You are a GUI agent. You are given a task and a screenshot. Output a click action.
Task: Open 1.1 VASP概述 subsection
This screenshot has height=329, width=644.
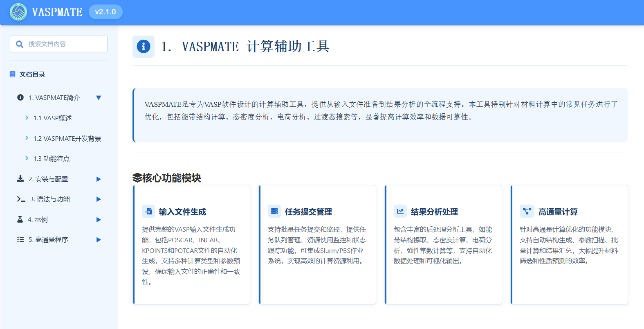52,118
